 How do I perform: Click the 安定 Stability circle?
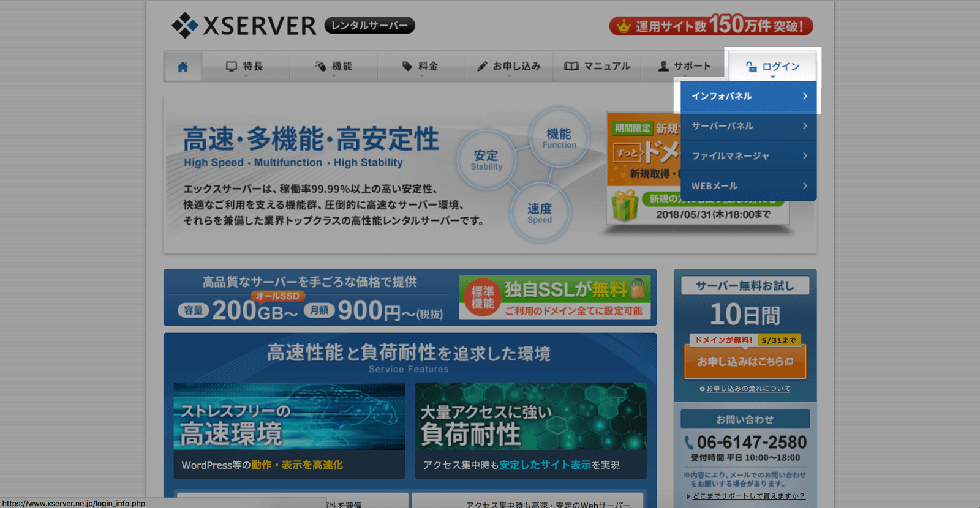coord(486,159)
